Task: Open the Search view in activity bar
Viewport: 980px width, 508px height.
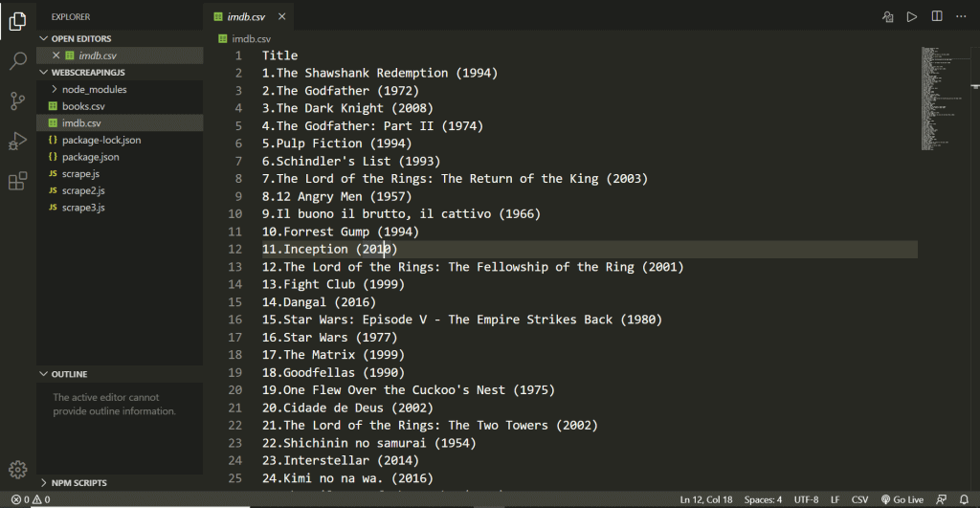Action: pos(17,60)
